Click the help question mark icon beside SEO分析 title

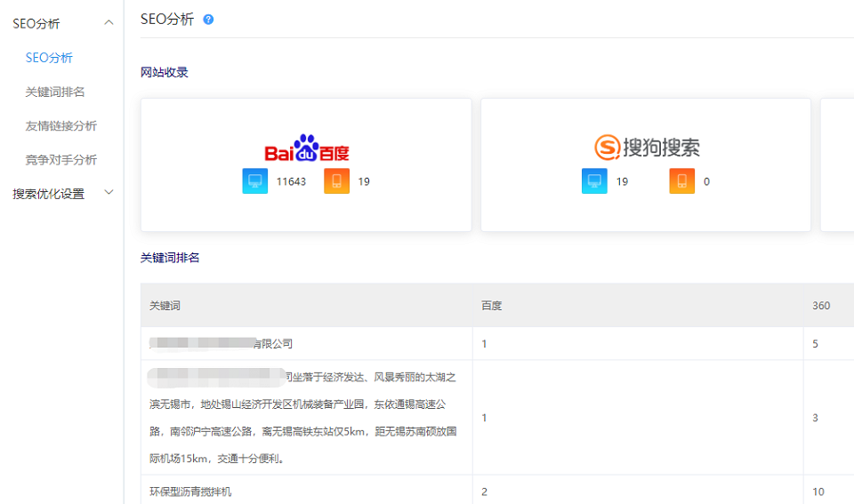click(208, 20)
